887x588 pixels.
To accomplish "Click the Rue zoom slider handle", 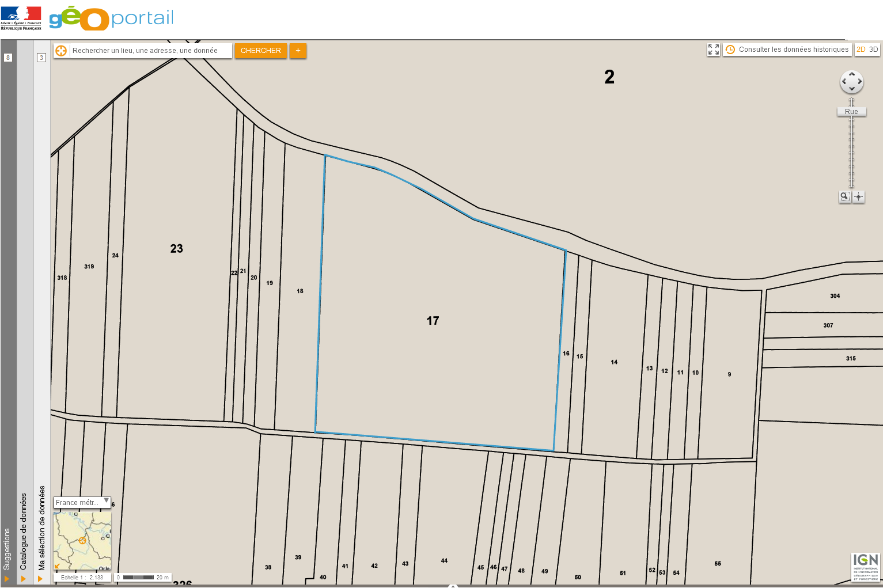I will (x=851, y=112).
